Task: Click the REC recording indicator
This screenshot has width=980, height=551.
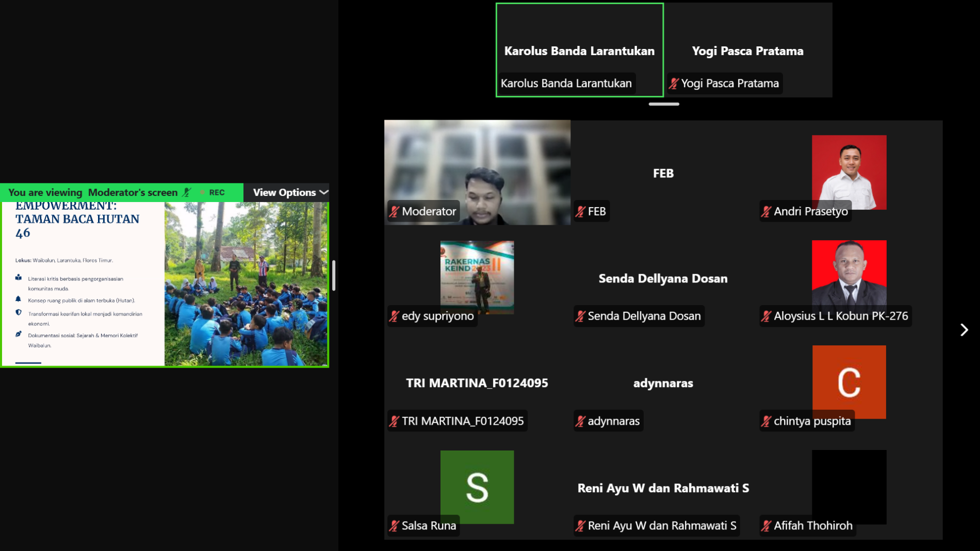Action: point(213,192)
